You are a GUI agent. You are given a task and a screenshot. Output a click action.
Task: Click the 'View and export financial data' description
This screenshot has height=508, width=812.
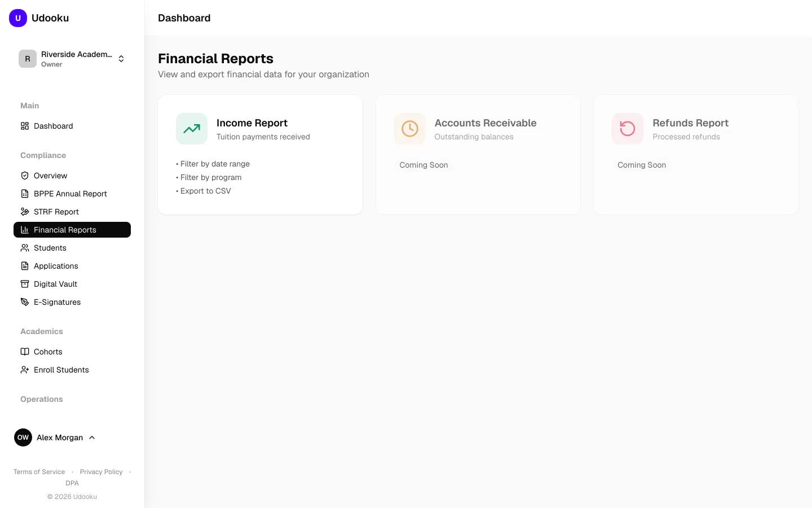pyautogui.click(x=263, y=74)
